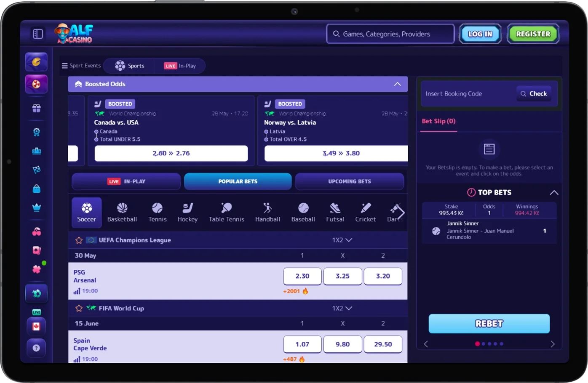Open the clover icon with green dot
588x383 pixels.
(37, 269)
